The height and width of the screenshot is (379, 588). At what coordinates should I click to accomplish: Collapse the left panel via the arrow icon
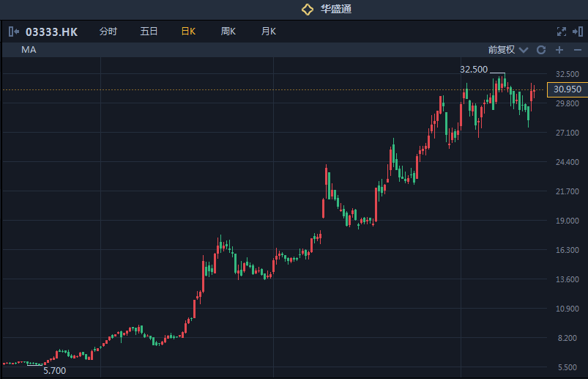pyautogui.click(x=14, y=32)
